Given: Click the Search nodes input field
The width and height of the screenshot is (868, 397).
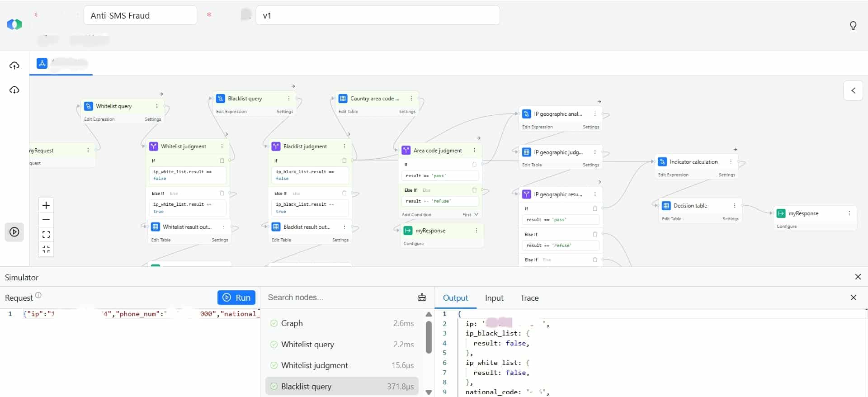Looking at the screenshot, I should tap(339, 298).
